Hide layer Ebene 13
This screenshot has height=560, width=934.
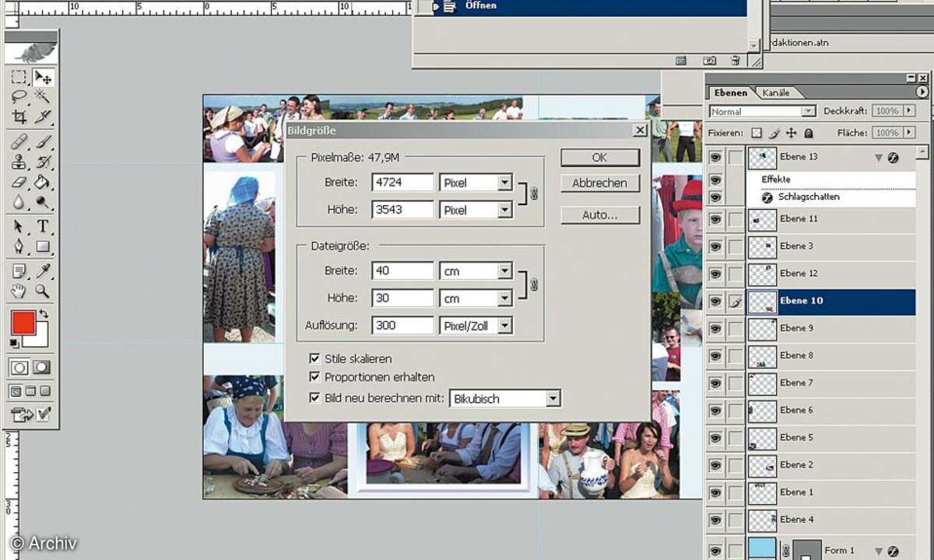click(715, 157)
